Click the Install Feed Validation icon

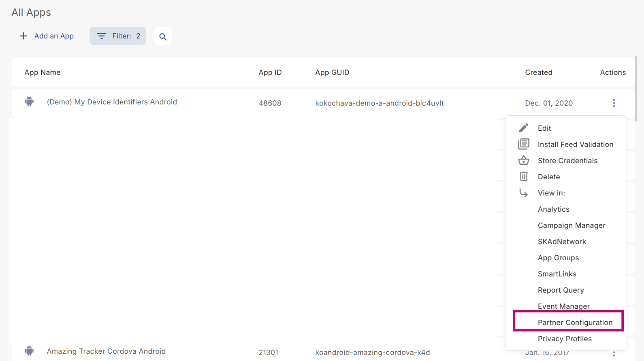tap(523, 144)
